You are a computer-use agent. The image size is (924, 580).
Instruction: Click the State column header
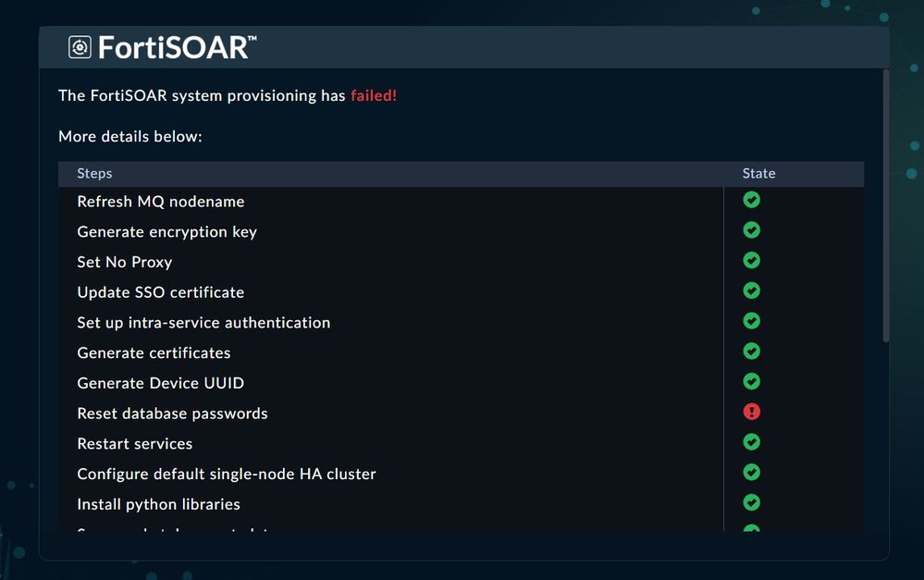(x=758, y=174)
